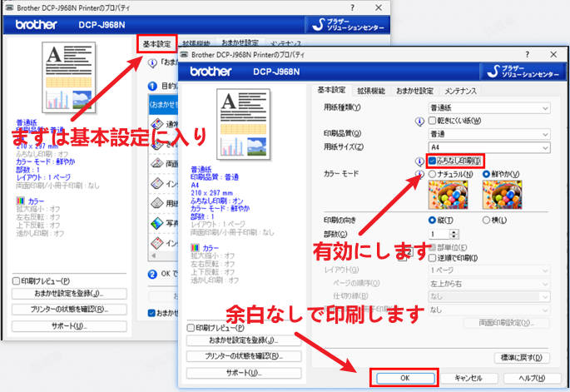The height and width of the screenshot is (392, 570).
Task: Open the duplex printing dropdown above 両面印刷設定
Action: [x=489, y=310]
